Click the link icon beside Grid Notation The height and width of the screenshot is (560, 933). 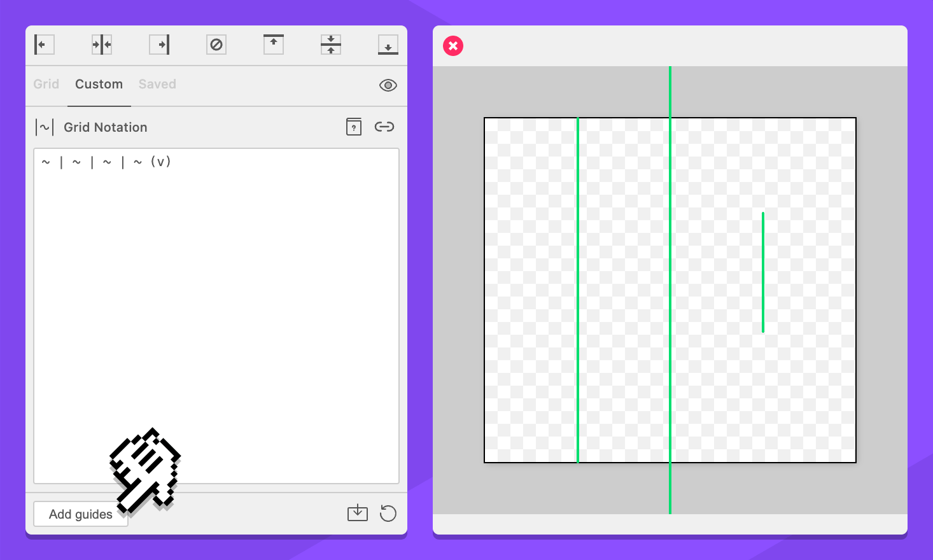coord(384,127)
